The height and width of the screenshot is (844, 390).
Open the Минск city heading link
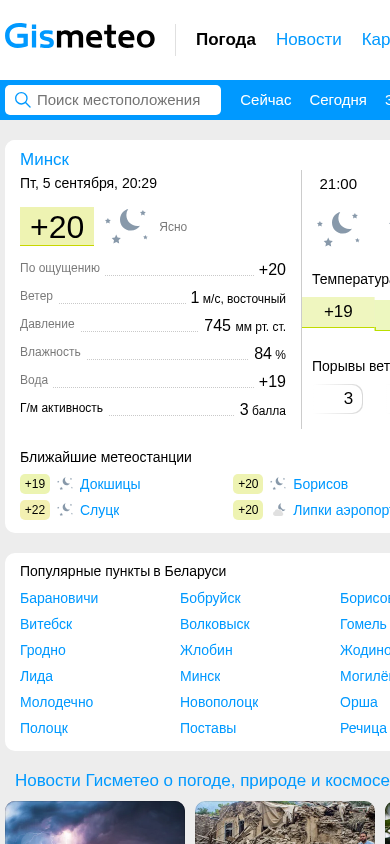point(45,159)
